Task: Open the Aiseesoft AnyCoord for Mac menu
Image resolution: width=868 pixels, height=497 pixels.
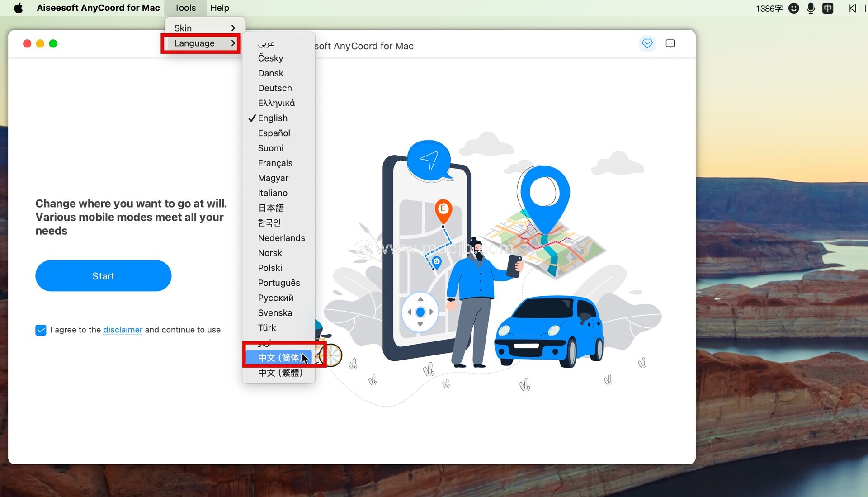Action: [98, 8]
